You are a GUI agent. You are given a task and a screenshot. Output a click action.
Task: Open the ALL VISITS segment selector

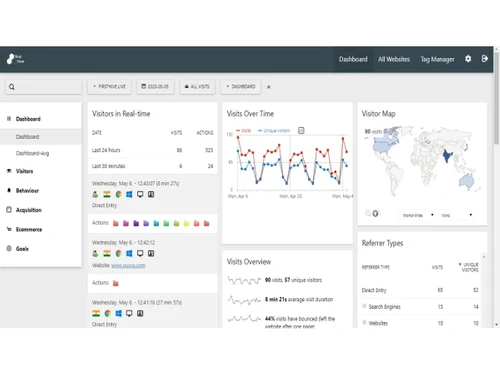197,87
